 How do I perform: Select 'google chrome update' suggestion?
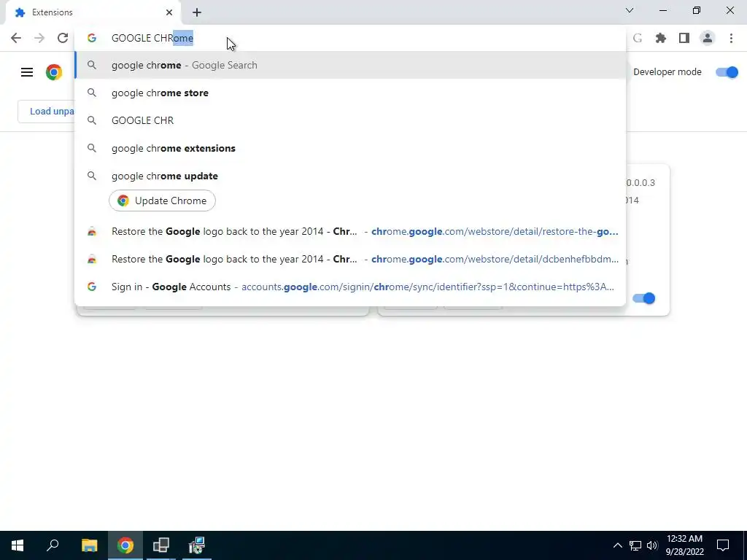coord(350,176)
